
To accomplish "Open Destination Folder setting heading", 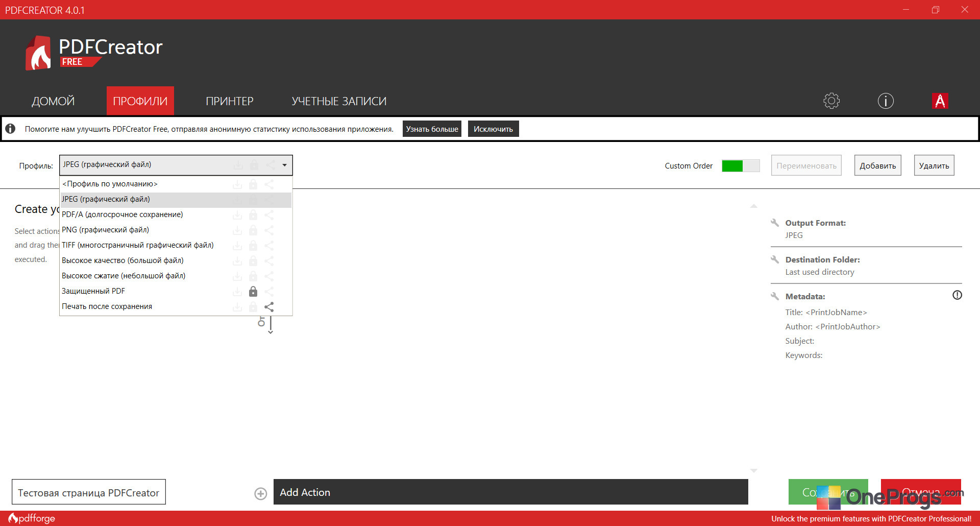I will pyautogui.click(x=823, y=259).
